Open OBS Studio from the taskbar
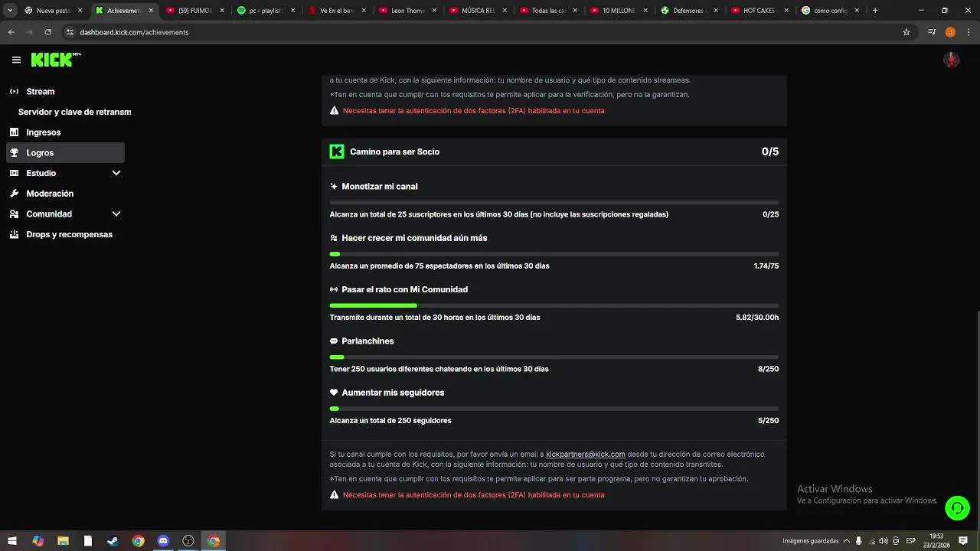The width and height of the screenshot is (980, 551). point(188,541)
